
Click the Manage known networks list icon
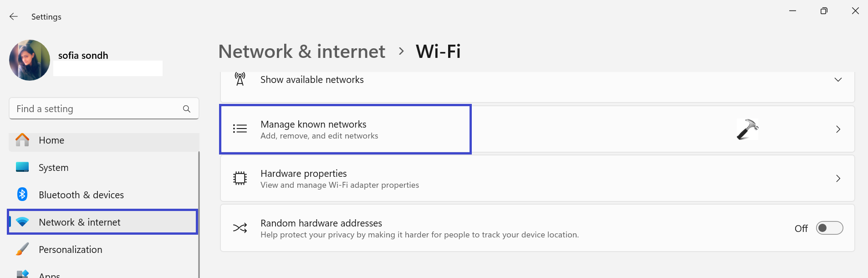click(x=240, y=129)
